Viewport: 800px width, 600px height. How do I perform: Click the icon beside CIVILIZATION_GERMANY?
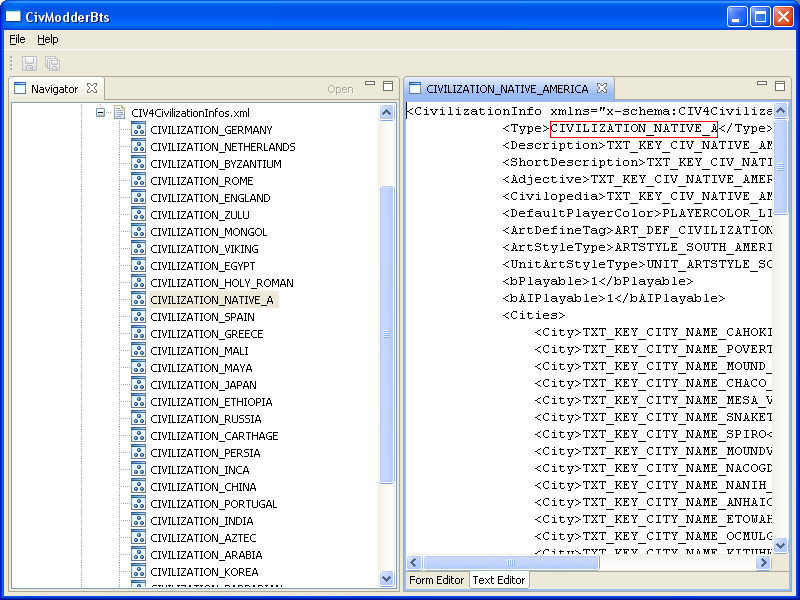coord(138,129)
